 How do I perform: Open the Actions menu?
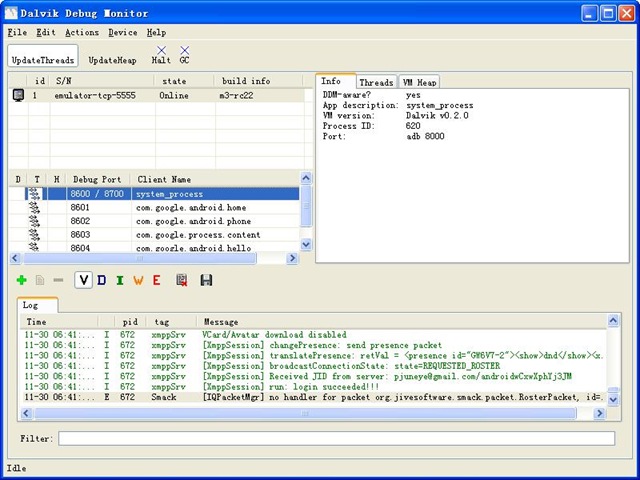(82, 32)
